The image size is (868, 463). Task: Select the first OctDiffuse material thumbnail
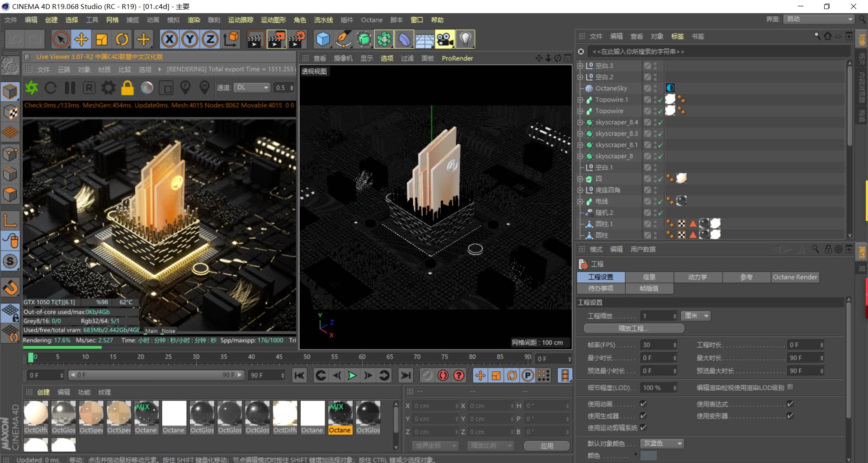pyautogui.click(x=36, y=417)
